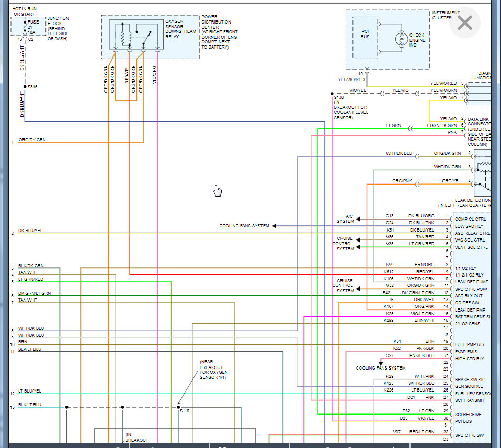Click the K226 circuit code
501x448 pixels.
coord(389,390)
